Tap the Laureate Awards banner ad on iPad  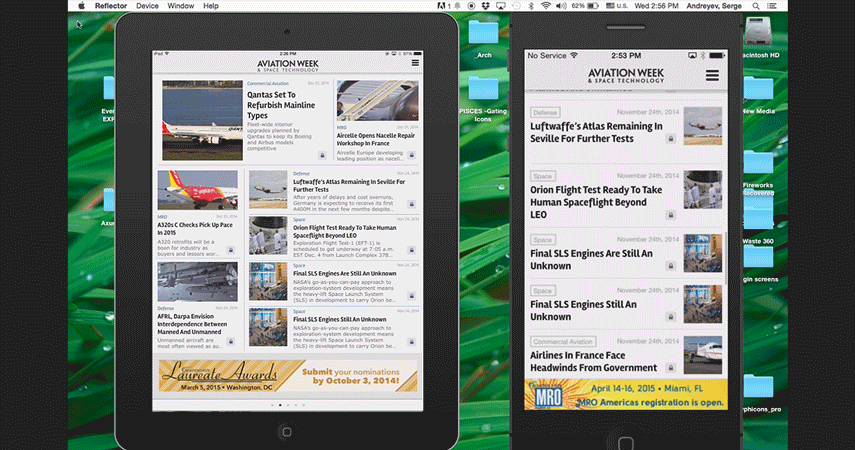[288, 376]
